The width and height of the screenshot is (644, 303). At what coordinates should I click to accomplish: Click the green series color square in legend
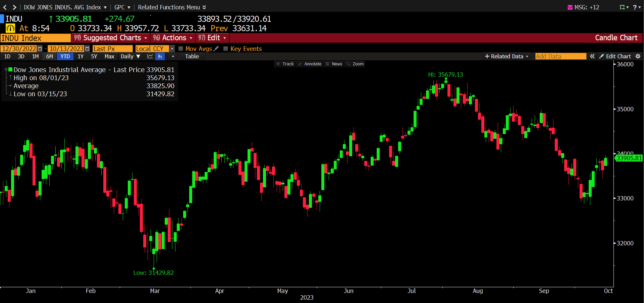point(11,70)
